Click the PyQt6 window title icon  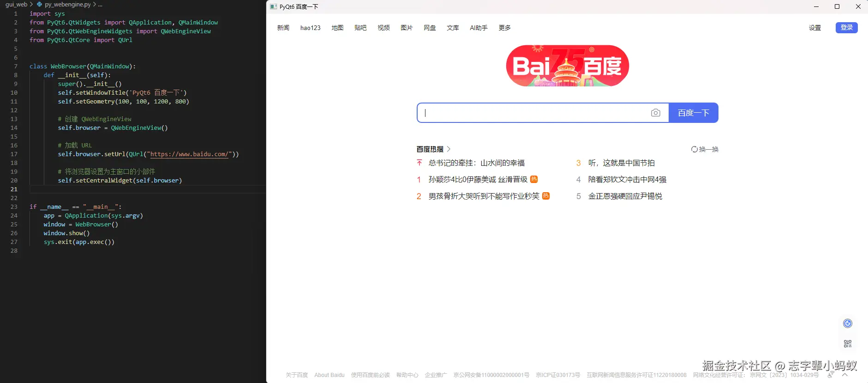coord(273,6)
